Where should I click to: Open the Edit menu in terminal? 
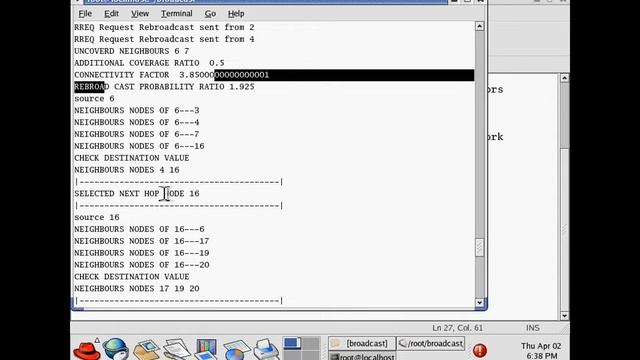tap(111, 13)
